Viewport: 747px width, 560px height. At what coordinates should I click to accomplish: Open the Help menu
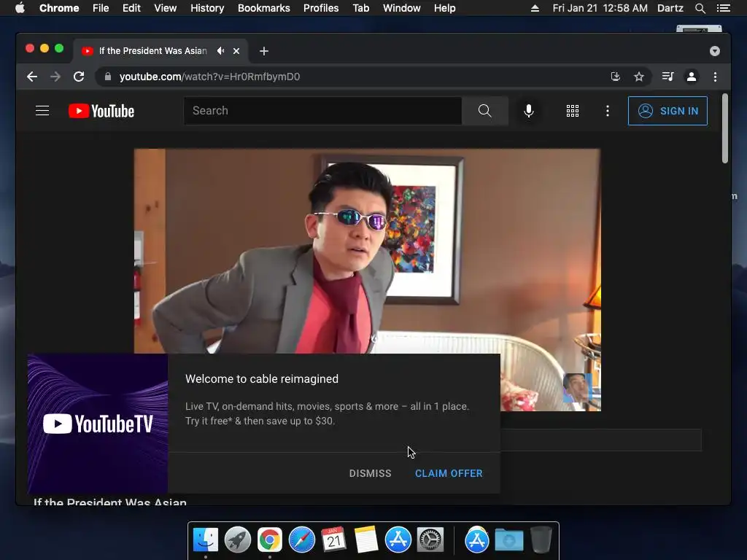[444, 8]
